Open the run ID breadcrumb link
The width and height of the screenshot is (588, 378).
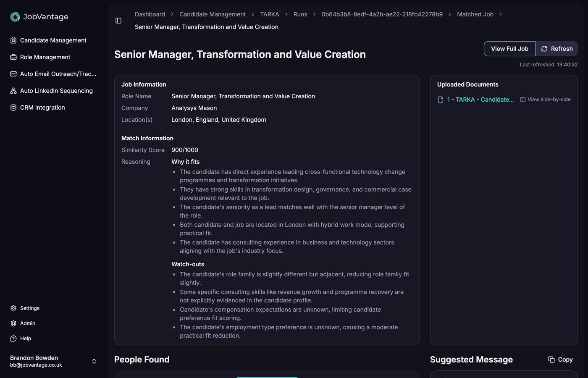coord(382,14)
